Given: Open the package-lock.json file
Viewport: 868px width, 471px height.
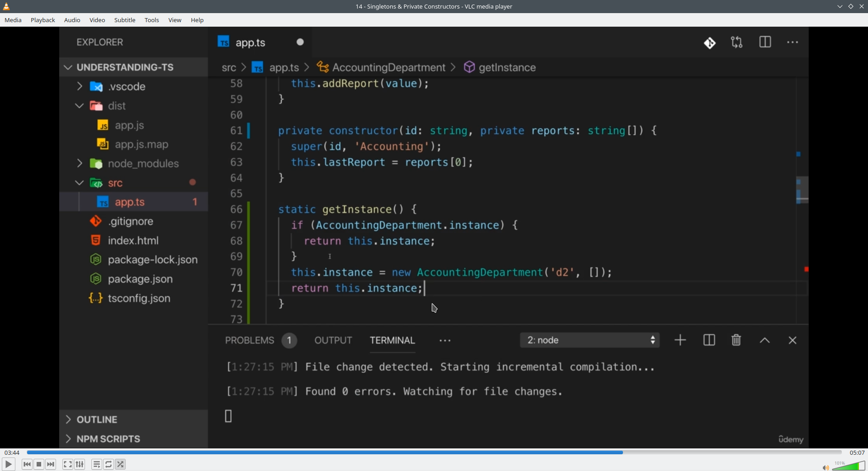Looking at the screenshot, I should pyautogui.click(x=134, y=260).
